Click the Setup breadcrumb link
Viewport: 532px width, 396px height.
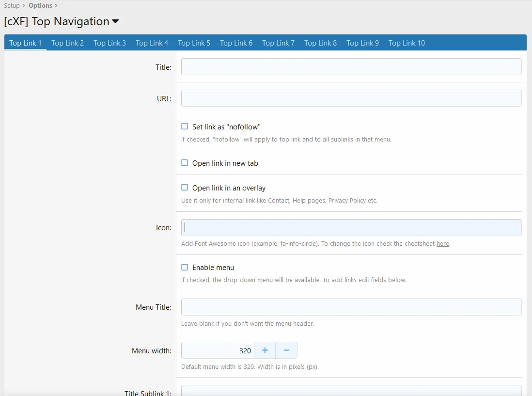pyautogui.click(x=12, y=6)
